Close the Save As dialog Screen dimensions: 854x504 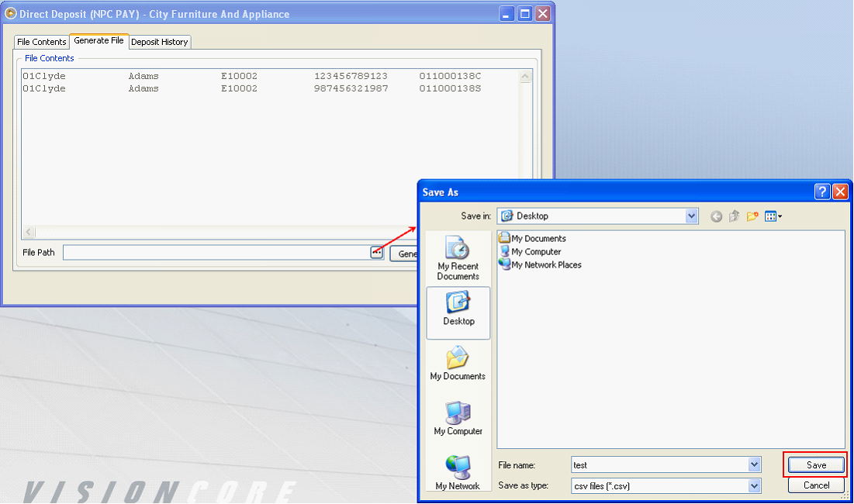click(840, 192)
